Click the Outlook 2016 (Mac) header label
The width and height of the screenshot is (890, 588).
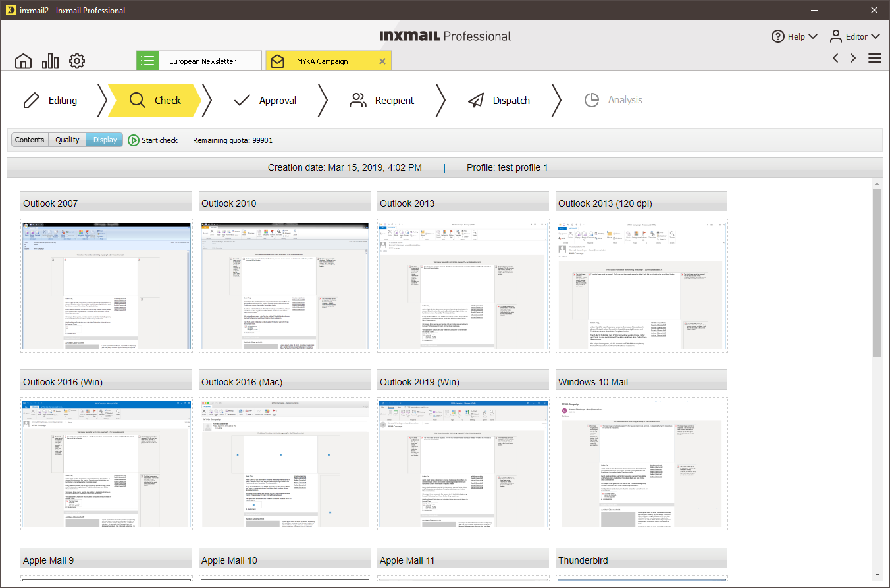pos(285,381)
